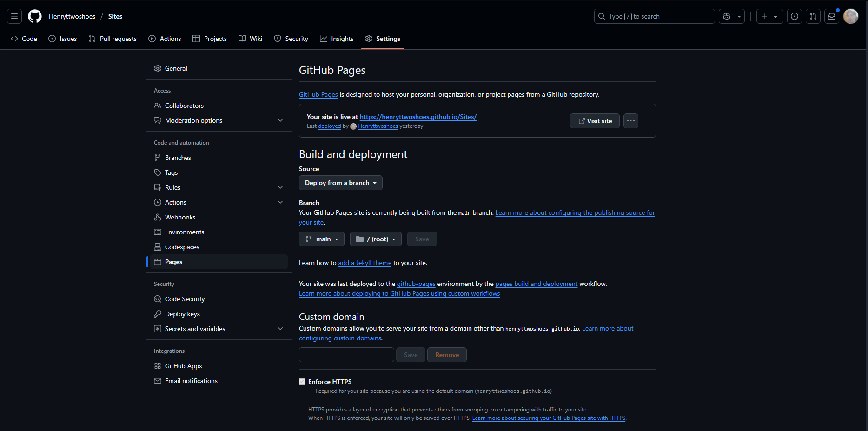Open Branches settings page
This screenshot has width=868, height=431.
[219, 158]
